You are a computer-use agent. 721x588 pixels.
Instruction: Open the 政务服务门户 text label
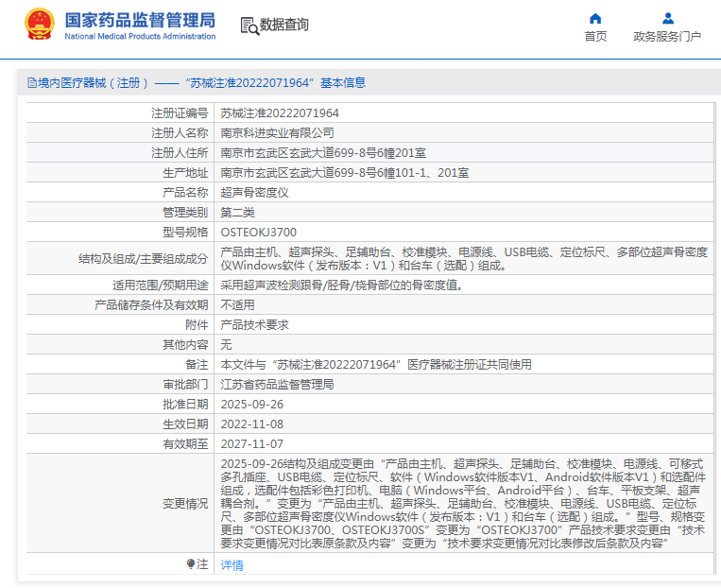point(667,37)
